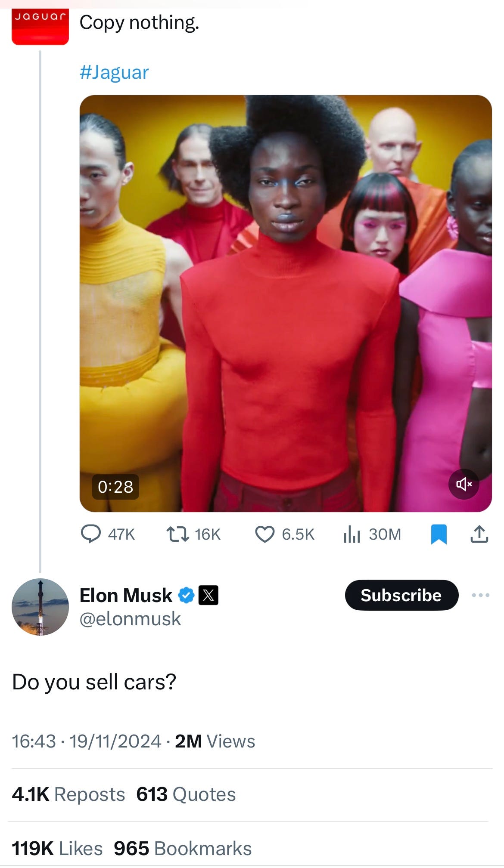This screenshot has height=868, width=504.
Task: Open the @elonmusk handle
Action: tap(130, 619)
